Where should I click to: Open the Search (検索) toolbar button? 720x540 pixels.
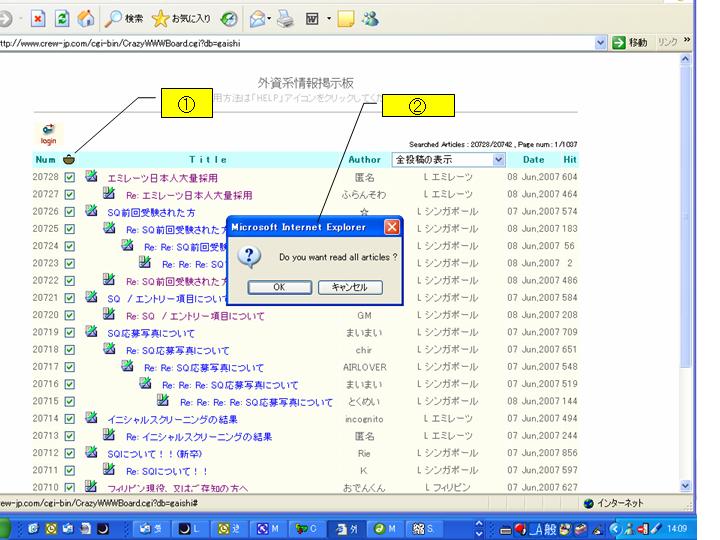pos(125,18)
